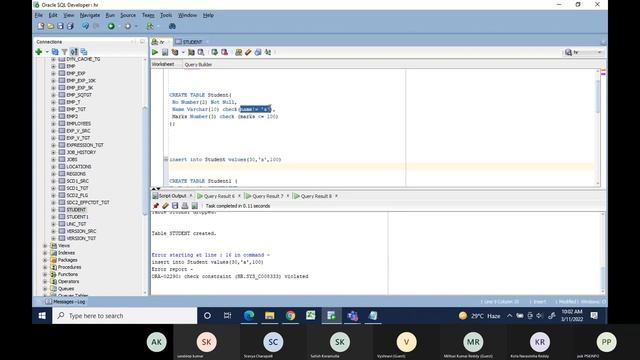Click the worksheet editor vertical scrollbar

598,96
